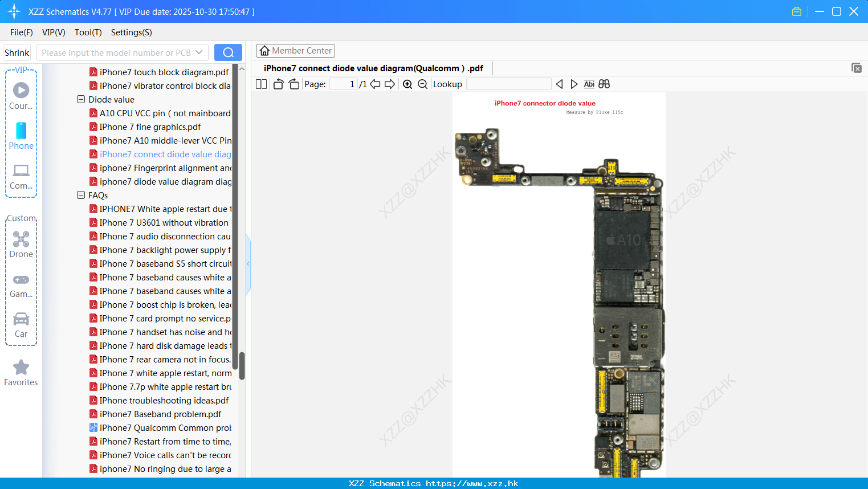
Task: Open IPhone 7 rear camera not in focus
Action: pos(160,359)
